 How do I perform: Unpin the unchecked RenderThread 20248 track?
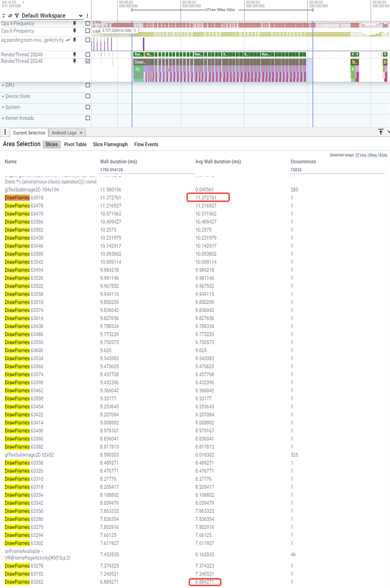75,54
